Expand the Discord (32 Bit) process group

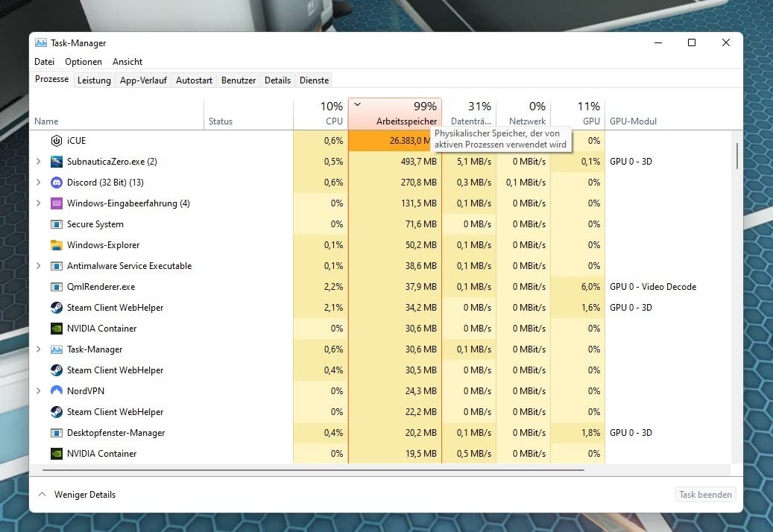(x=39, y=183)
